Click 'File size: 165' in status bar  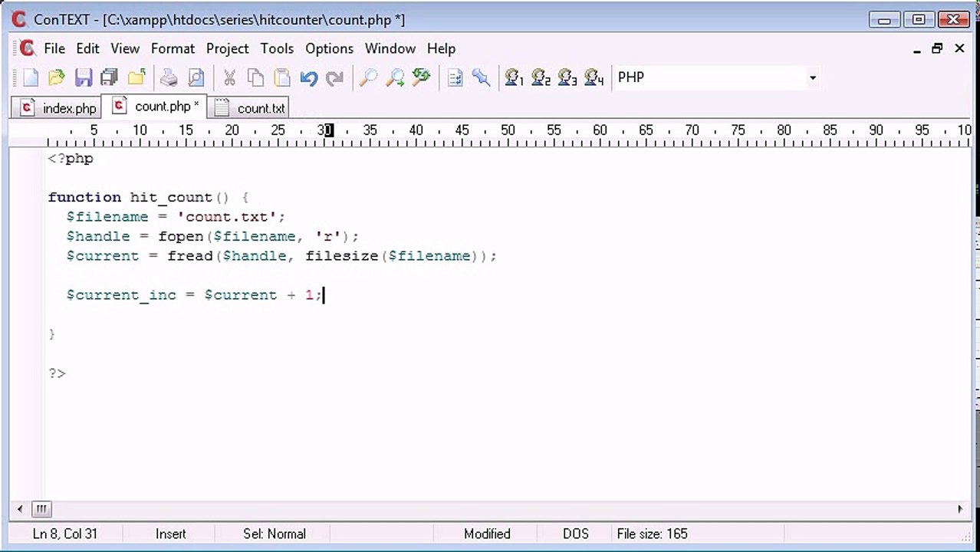coord(652,534)
